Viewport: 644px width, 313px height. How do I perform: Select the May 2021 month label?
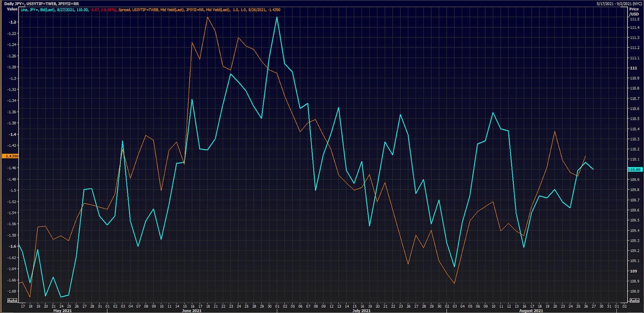click(62, 311)
